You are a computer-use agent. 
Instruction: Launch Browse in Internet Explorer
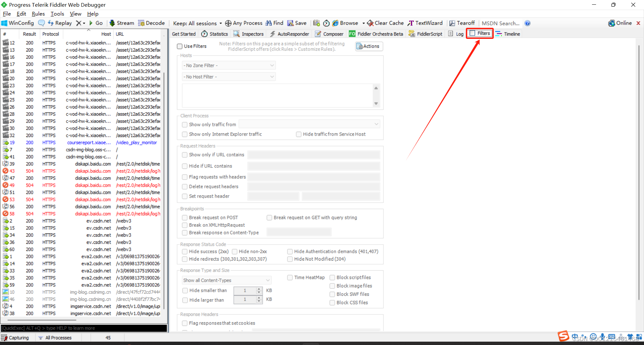345,23
